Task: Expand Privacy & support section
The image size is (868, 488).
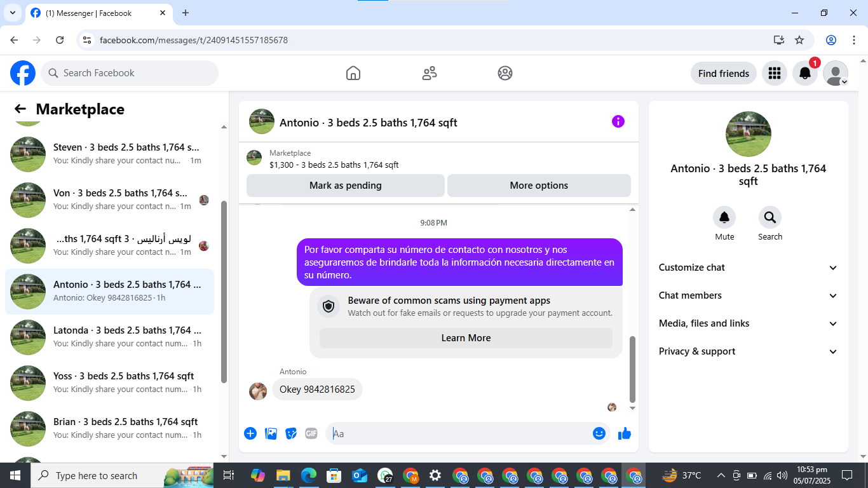Action: [x=749, y=351]
